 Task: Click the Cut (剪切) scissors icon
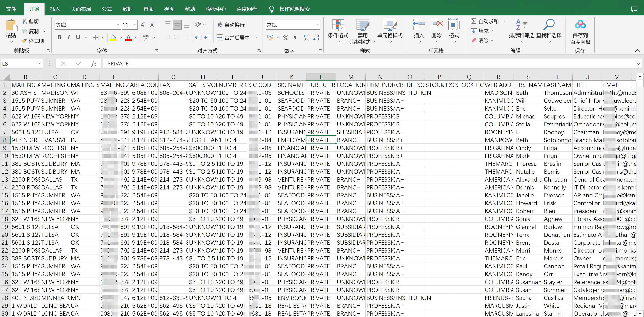(24, 21)
